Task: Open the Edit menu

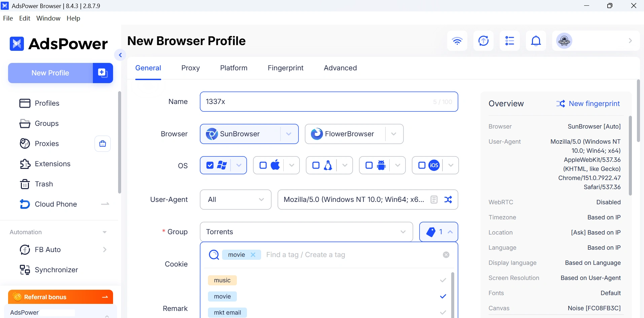Action: click(25, 18)
